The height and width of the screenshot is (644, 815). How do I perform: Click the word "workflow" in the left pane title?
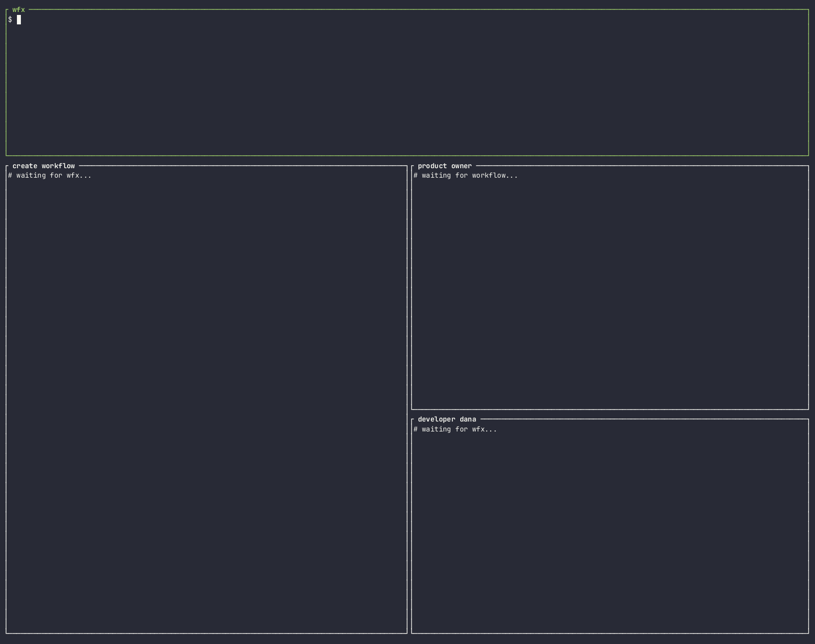tap(58, 166)
